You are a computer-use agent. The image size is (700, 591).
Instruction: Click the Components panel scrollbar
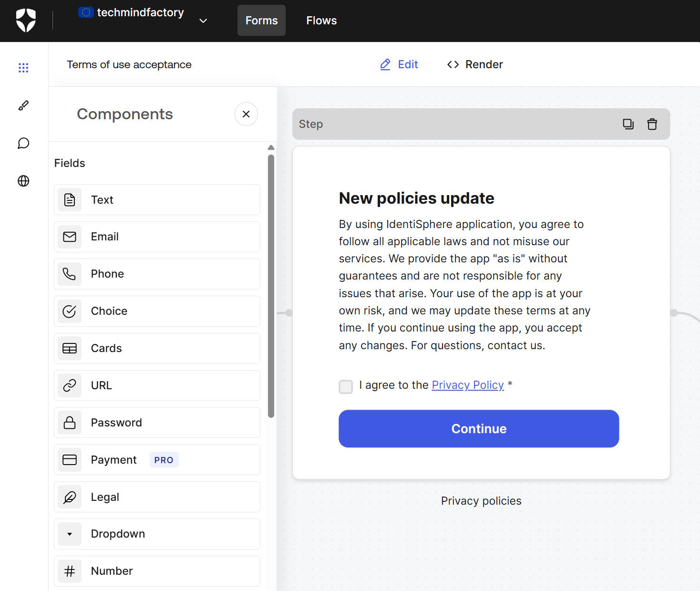[271, 286]
